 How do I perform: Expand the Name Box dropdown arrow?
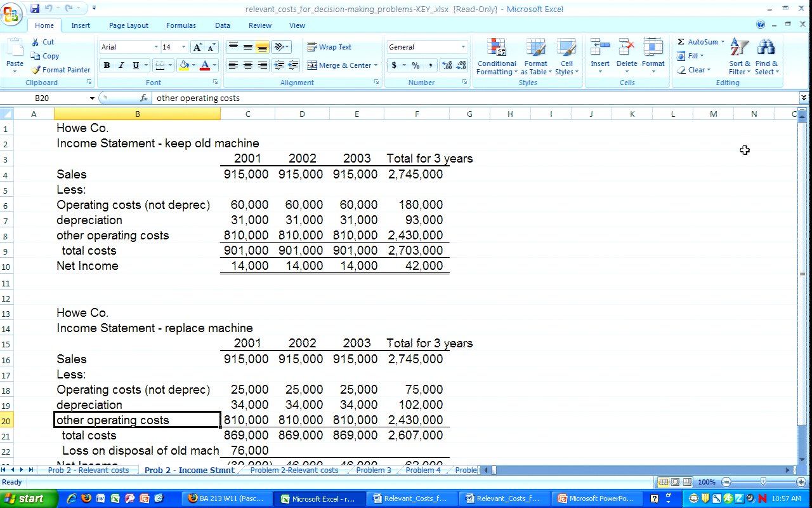point(92,98)
